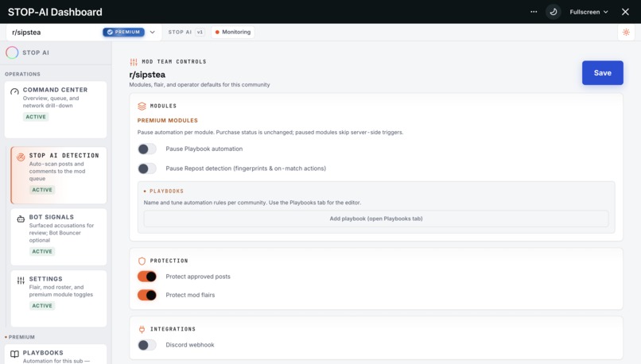
Task: Open the Settings section in sidebar
Action: coord(59,299)
